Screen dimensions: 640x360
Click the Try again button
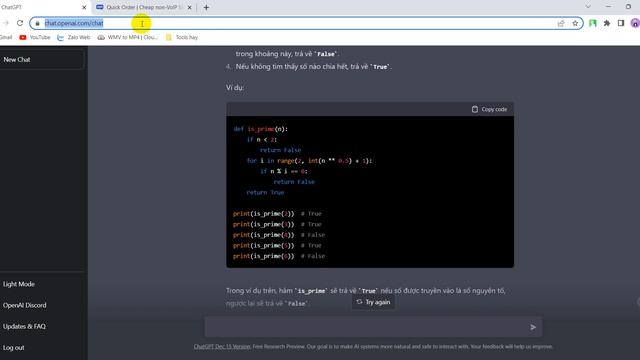(x=373, y=302)
